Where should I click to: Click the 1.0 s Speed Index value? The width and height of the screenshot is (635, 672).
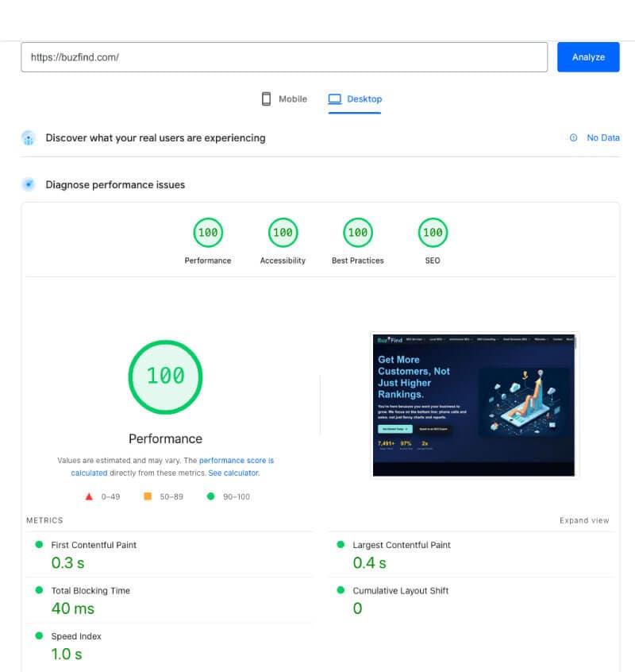point(67,654)
